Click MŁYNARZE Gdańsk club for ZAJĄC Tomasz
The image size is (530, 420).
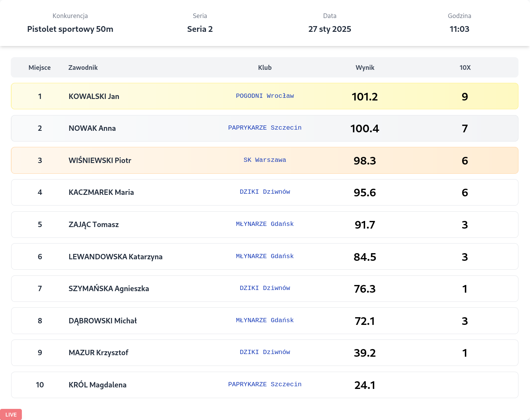coord(265,224)
